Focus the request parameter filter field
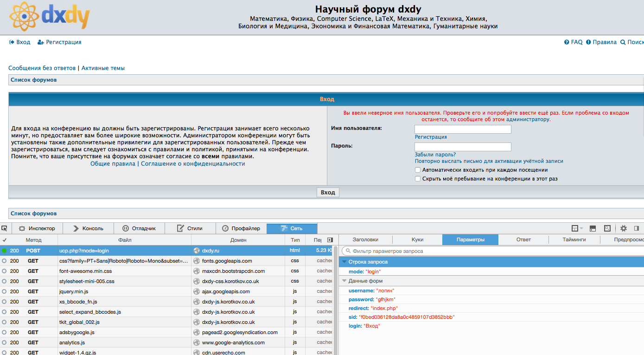The image size is (644, 355). pos(492,251)
